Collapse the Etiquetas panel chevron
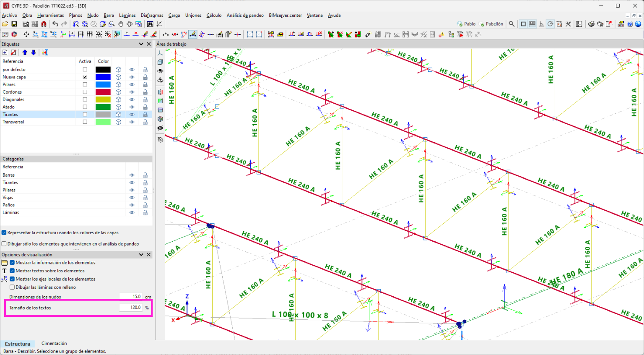 pos(141,44)
